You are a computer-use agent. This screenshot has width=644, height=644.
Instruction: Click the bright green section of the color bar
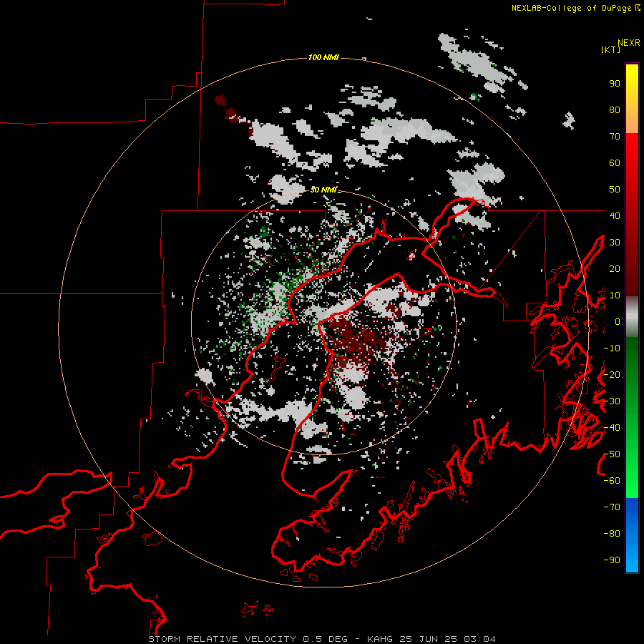point(632,460)
